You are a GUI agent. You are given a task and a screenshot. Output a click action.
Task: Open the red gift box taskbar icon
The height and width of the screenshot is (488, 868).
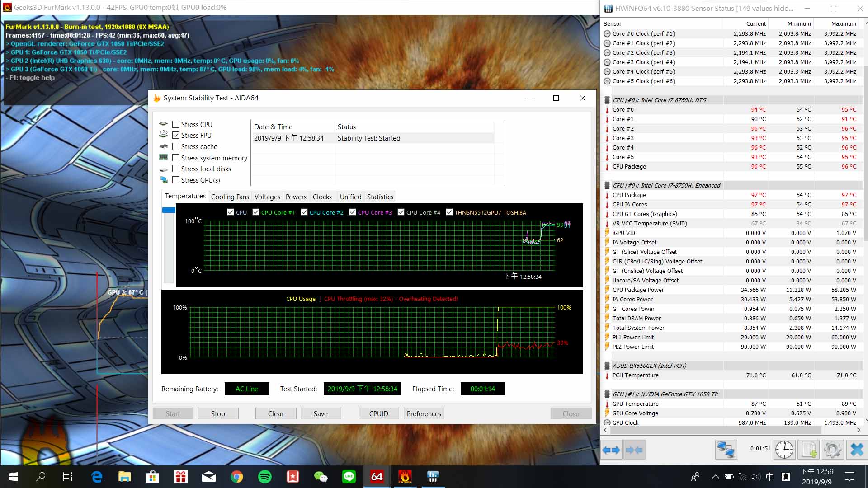click(x=180, y=477)
